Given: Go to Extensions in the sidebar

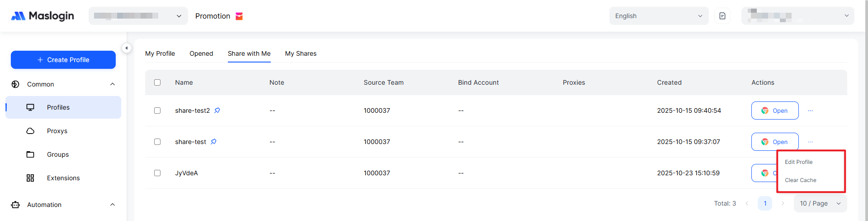Looking at the screenshot, I should (63, 178).
